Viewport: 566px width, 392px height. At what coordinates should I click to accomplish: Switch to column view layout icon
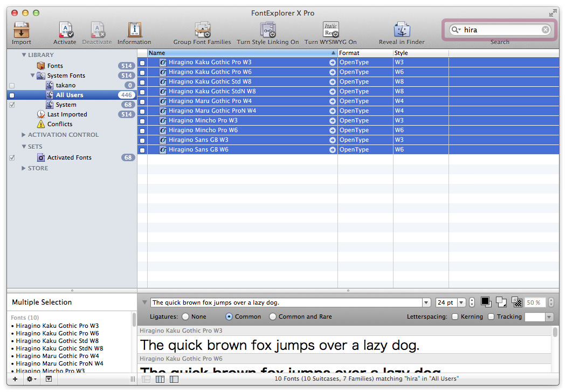160,379
